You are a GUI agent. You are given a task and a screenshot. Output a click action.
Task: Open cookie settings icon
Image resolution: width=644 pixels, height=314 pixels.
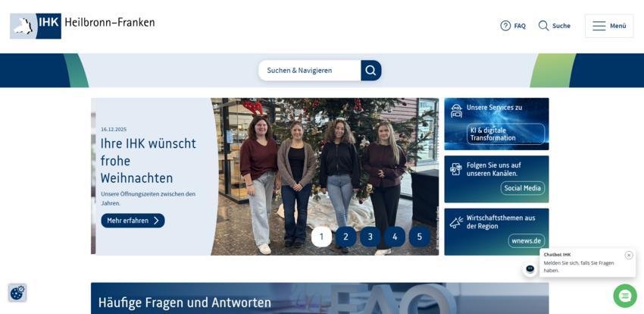17,293
